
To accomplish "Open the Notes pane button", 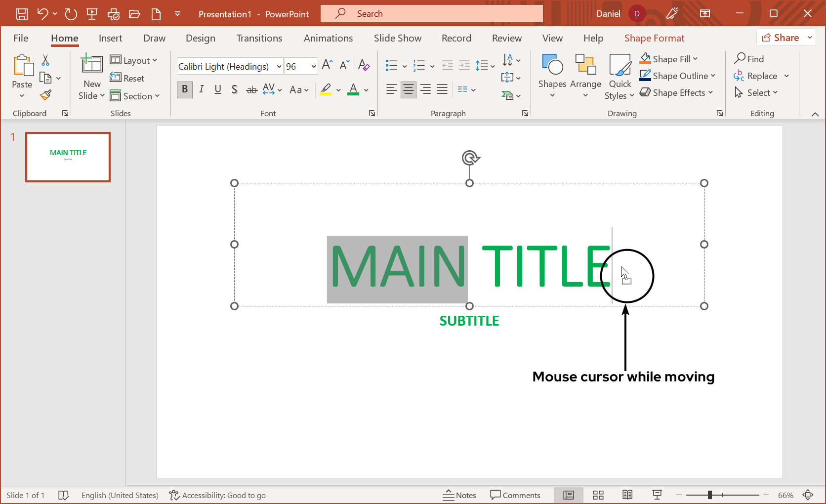I will click(459, 495).
